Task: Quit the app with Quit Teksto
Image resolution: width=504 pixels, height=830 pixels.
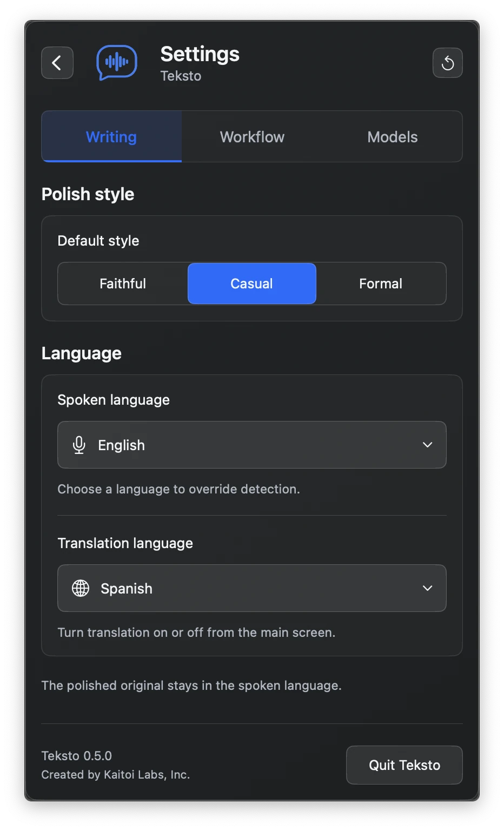Action: coord(404,765)
